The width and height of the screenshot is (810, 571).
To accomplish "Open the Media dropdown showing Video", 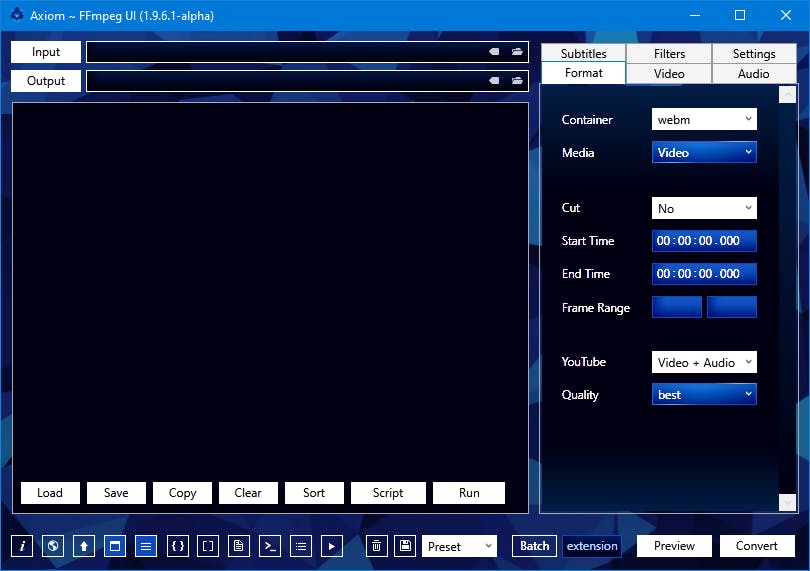I will [x=704, y=152].
